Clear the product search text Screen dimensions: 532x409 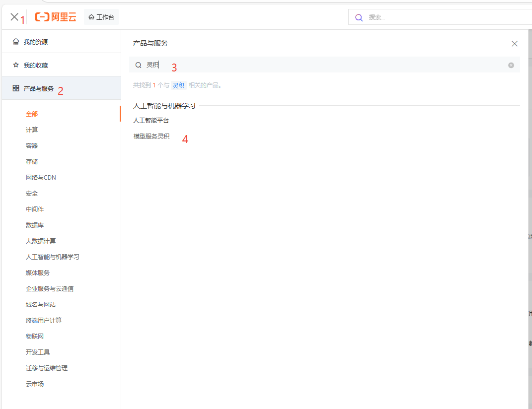(511, 65)
